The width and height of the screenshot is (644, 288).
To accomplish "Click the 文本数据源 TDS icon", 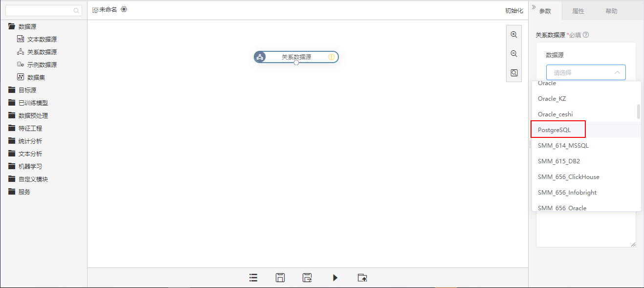I will (21, 39).
